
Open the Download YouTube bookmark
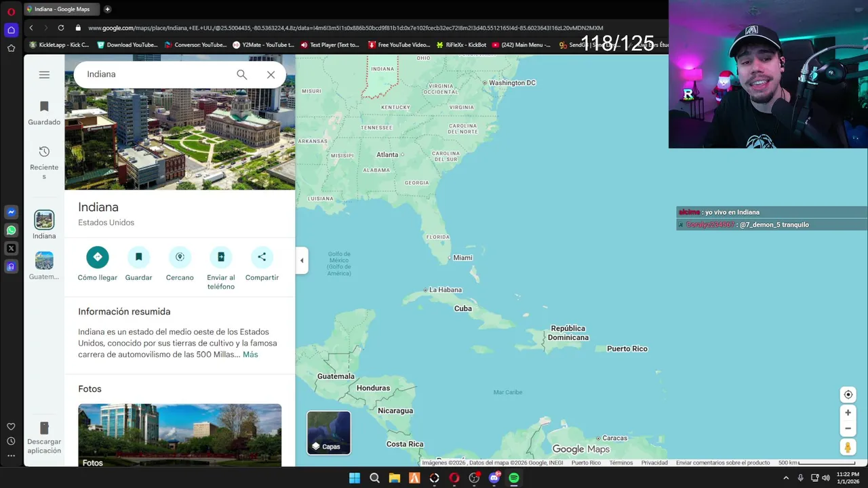tap(127, 45)
